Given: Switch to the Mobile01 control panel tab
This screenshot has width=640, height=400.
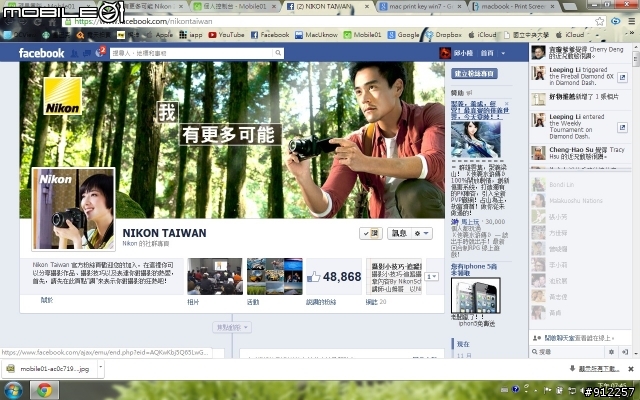Looking at the screenshot, I should 233,7.
